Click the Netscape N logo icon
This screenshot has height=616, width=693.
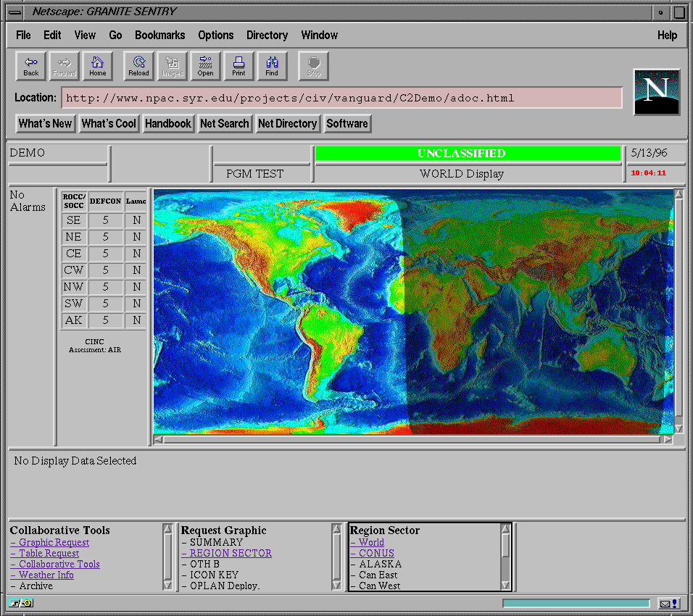click(656, 91)
